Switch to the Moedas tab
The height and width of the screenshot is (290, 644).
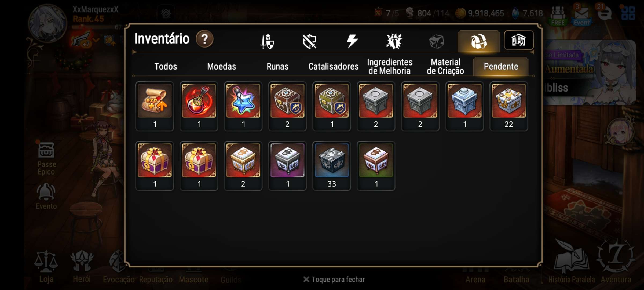[x=221, y=66]
